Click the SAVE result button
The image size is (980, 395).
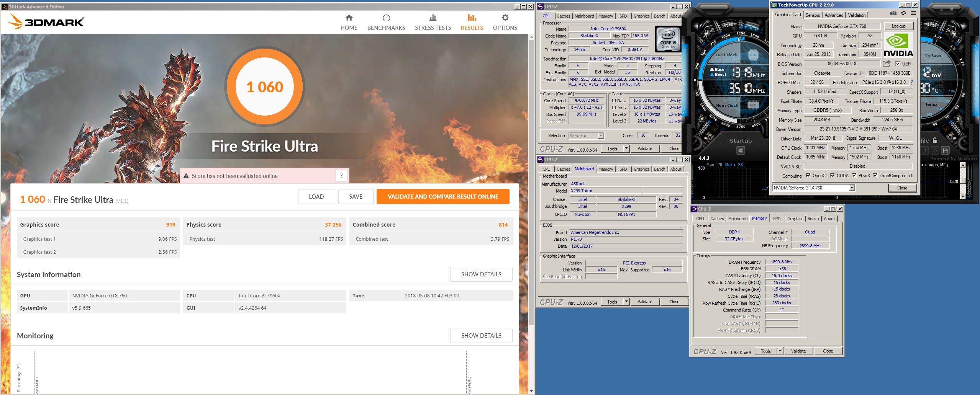[x=356, y=197]
